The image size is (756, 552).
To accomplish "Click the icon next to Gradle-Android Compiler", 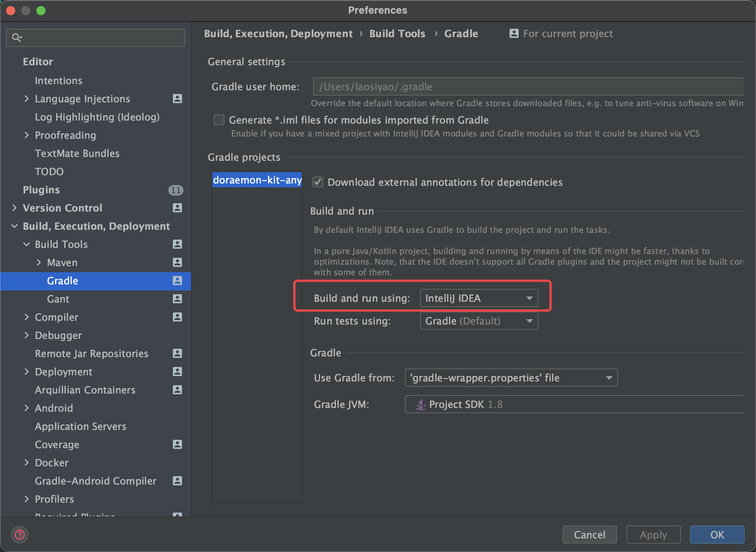I will 177,481.
